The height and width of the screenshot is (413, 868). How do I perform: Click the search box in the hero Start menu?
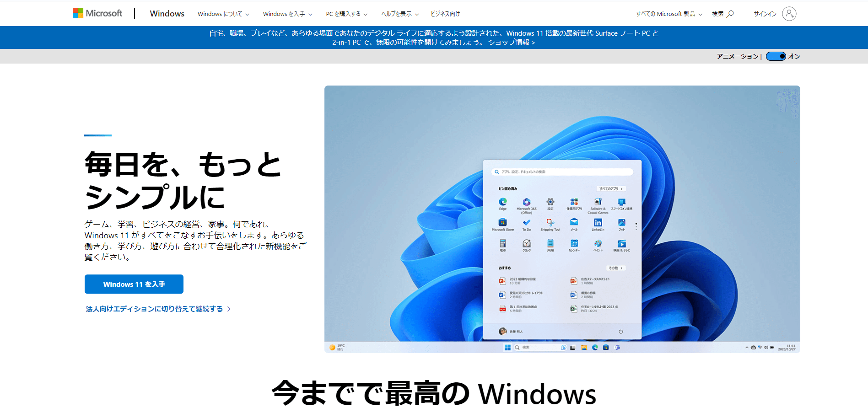click(562, 172)
